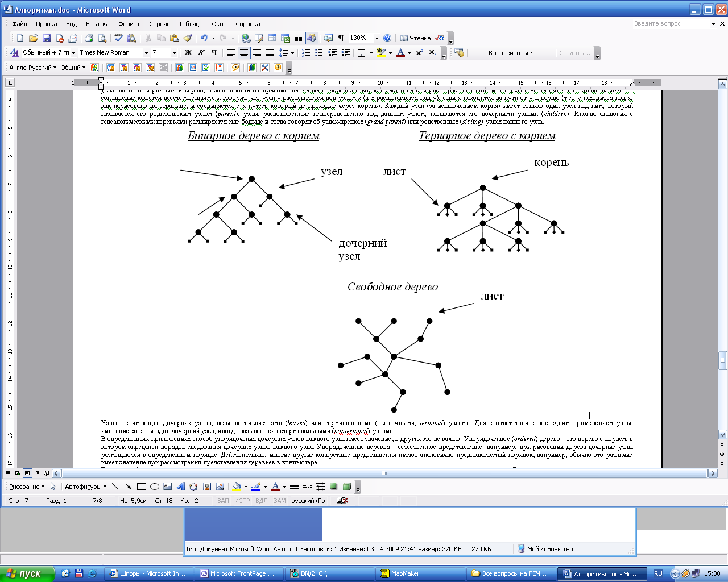Activate the format painter brush
Screen dimensions: 728x582
(x=188, y=38)
